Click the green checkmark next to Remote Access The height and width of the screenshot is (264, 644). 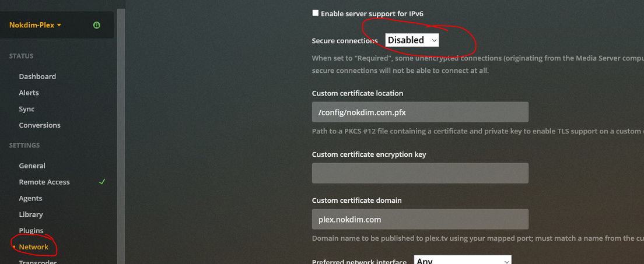click(102, 182)
